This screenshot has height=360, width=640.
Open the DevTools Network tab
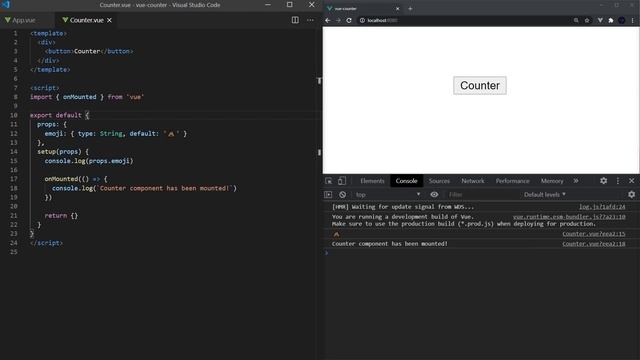point(473,181)
